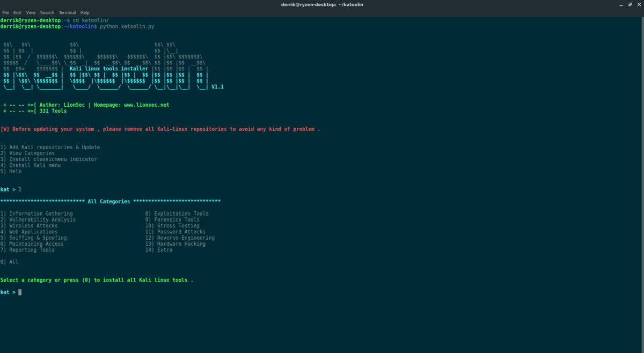Click the 'cd katoolin/' command text
Image resolution: width=644 pixels, height=353 pixels.
coord(91,20)
